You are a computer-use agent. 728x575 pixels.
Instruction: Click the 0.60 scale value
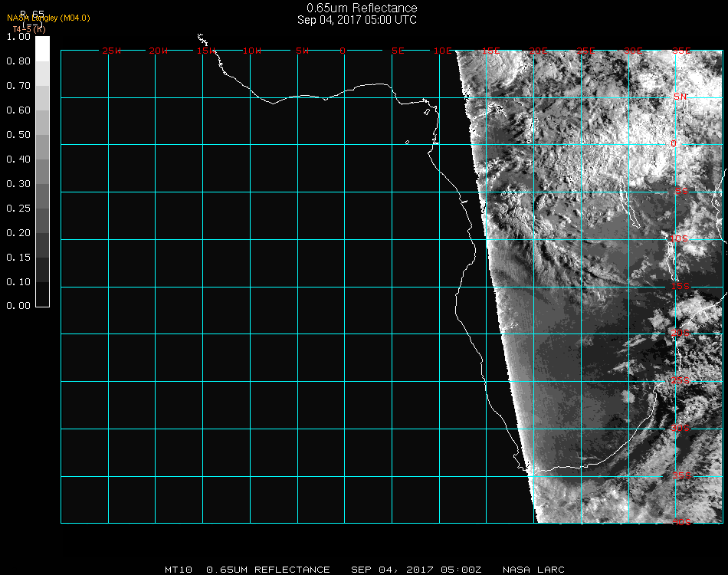point(18,110)
